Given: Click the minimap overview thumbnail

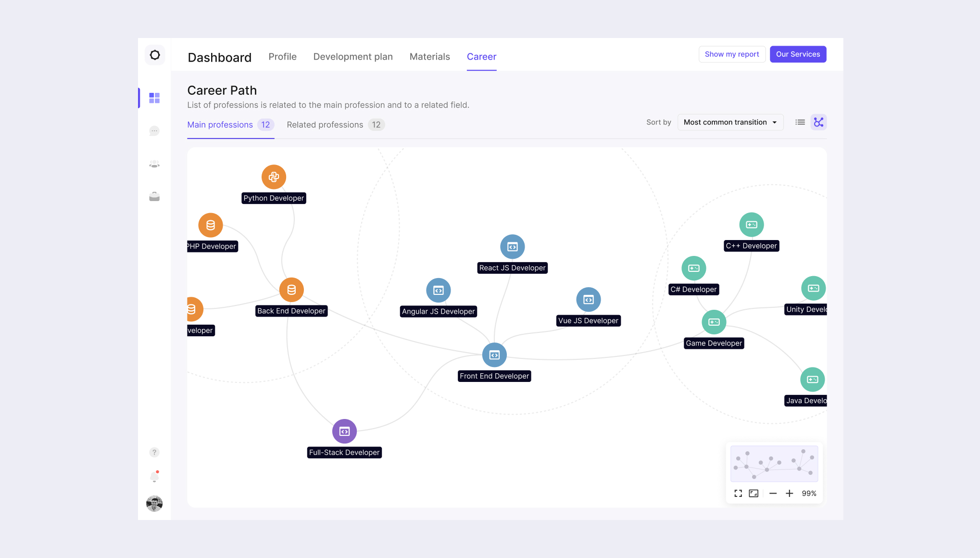Looking at the screenshot, I should (x=774, y=464).
